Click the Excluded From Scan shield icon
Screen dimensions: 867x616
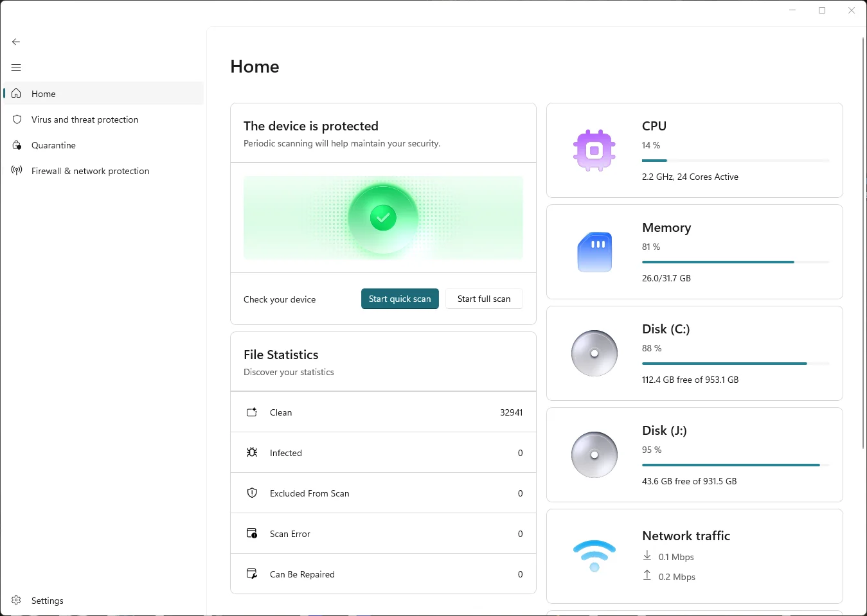(x=252, y=493)
